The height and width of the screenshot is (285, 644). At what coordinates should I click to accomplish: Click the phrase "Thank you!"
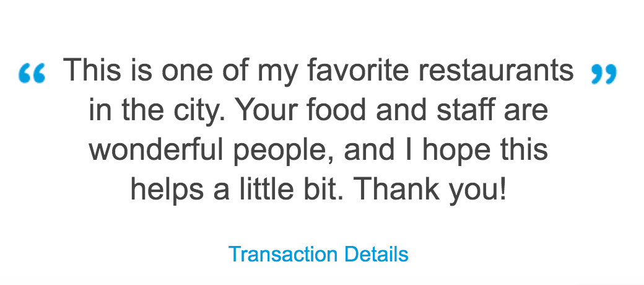click(430, 189)
